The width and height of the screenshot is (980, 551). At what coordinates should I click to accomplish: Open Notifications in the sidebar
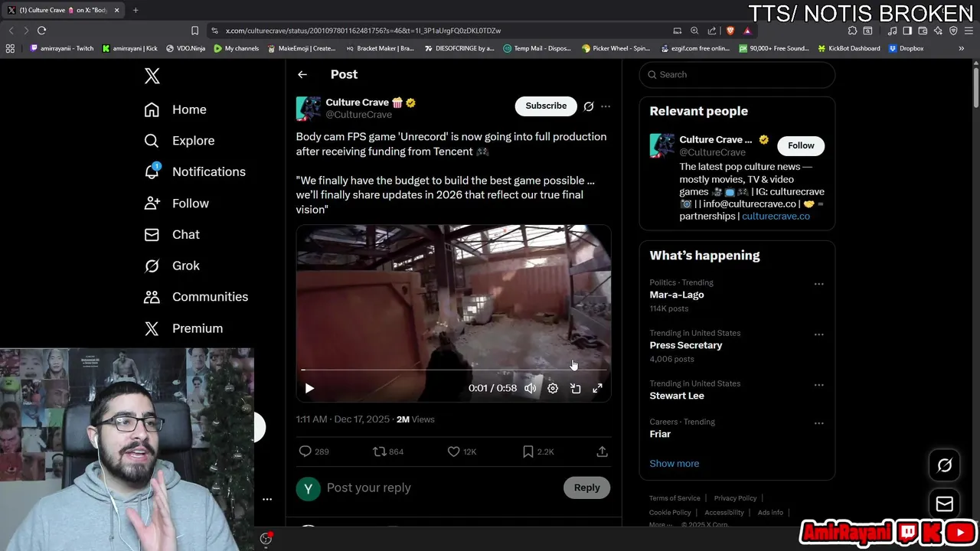coord(194,171)
